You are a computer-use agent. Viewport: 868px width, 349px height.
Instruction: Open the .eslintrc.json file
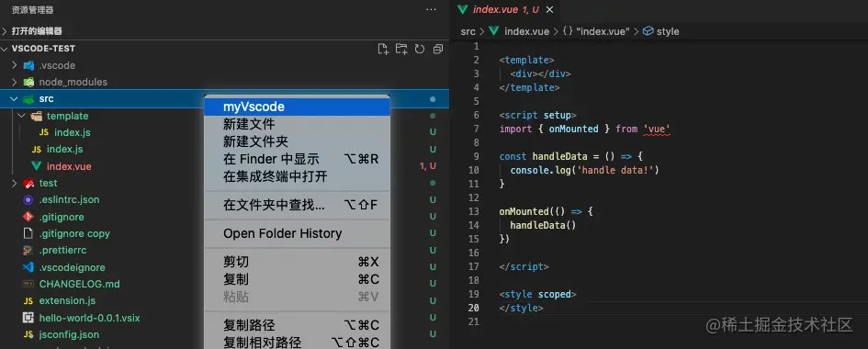pos(69,199)
